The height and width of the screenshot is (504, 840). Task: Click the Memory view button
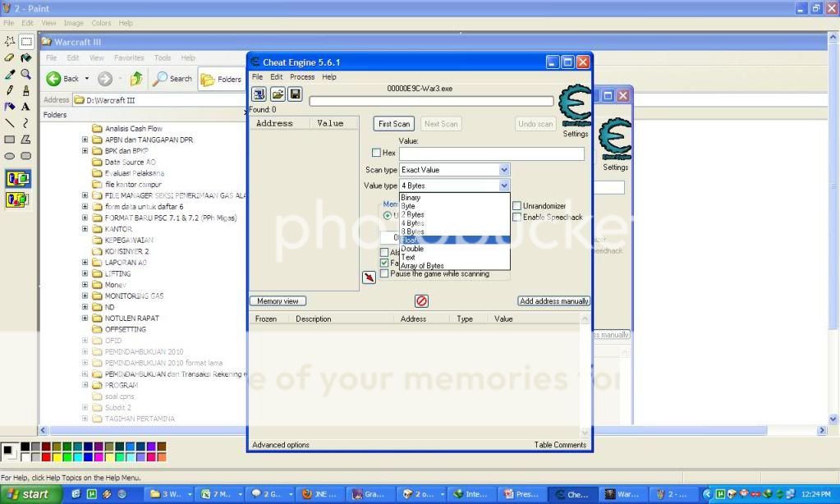coord(278,301)
